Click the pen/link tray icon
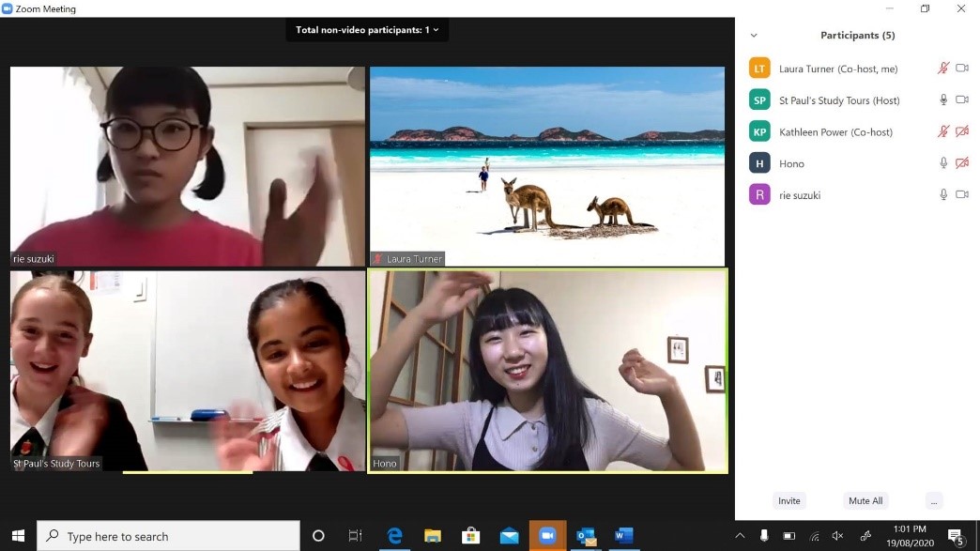Image resolution: width=980 pixels, height=551 pixels. tap(865, 536)
